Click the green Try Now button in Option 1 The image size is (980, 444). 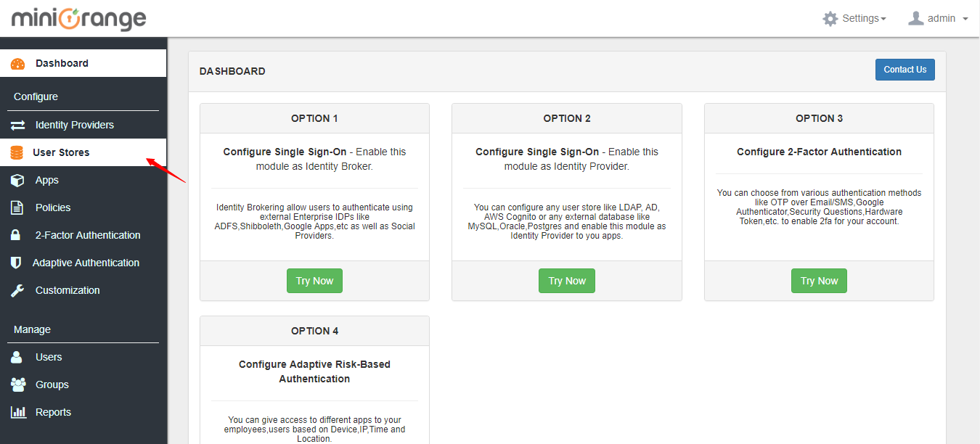(x=314, y=281)
